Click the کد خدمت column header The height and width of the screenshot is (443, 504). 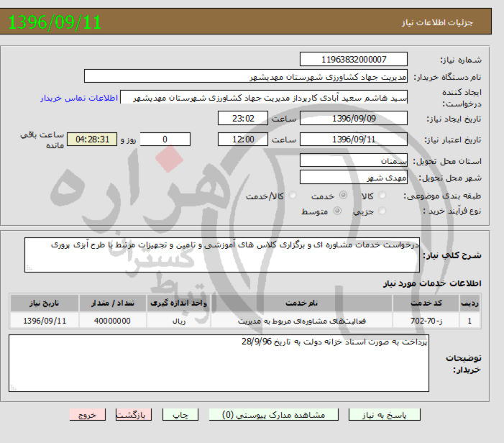pos(426,303)
